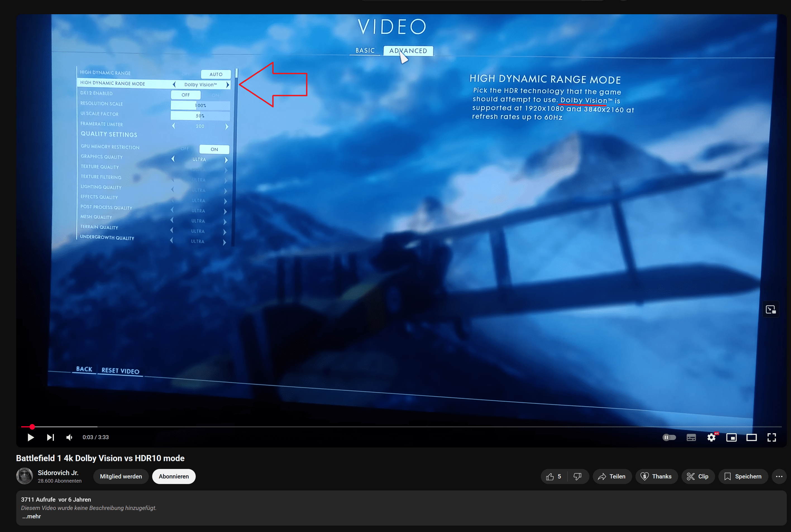Screen dimensions: 791x532
Task: Open the more actions menu
Action: 779,476
